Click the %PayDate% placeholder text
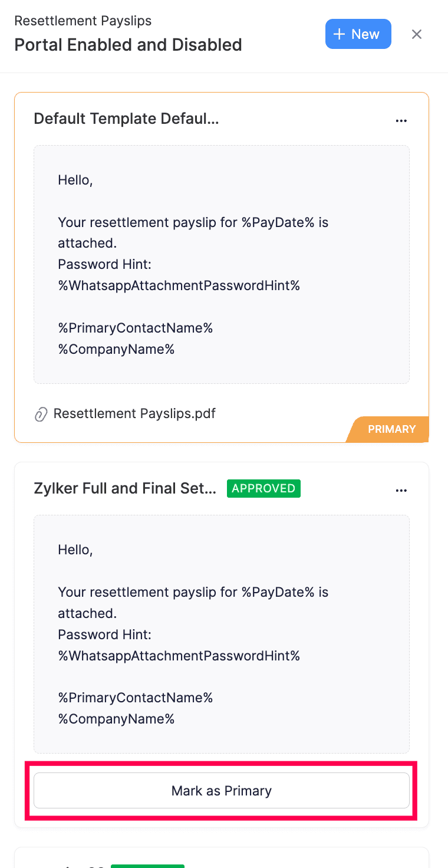448x868 pixels. tap(280, 222)
